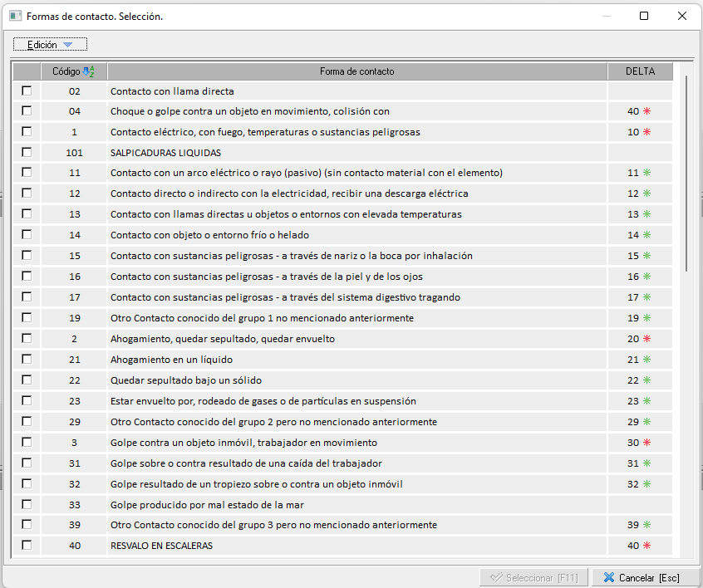The height and width of the screenshot is (588, 703).
Task: Click the red asterisk in RESVALO EN ESCALERAS row
Action: [x=646, y=546]
